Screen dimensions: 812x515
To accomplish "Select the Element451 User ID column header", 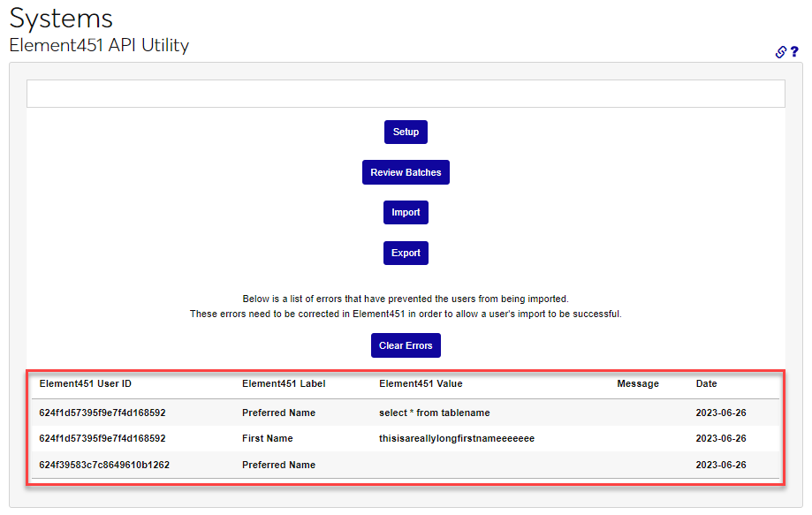I will pyautogui.click(x=86, y=383).
